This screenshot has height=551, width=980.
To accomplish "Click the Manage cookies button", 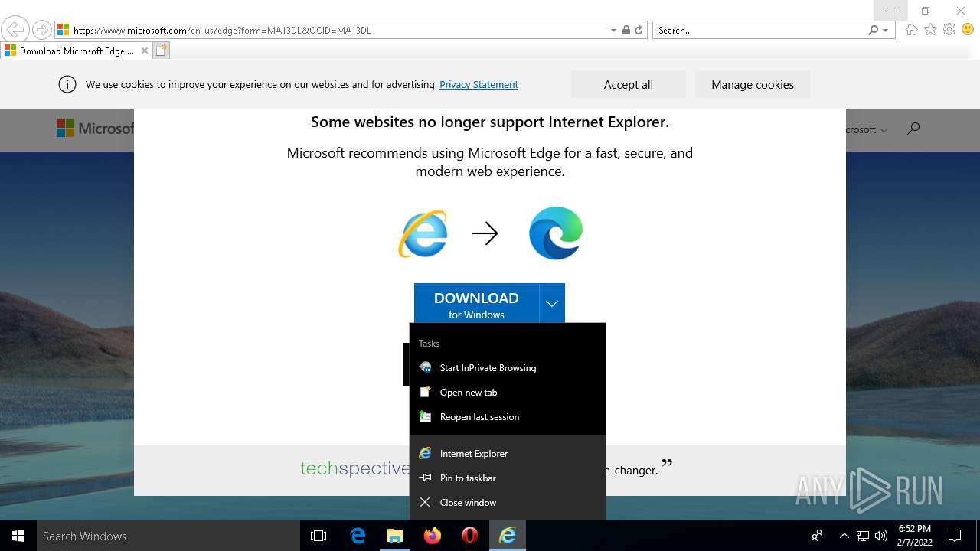I will click(x=753, y=85).
